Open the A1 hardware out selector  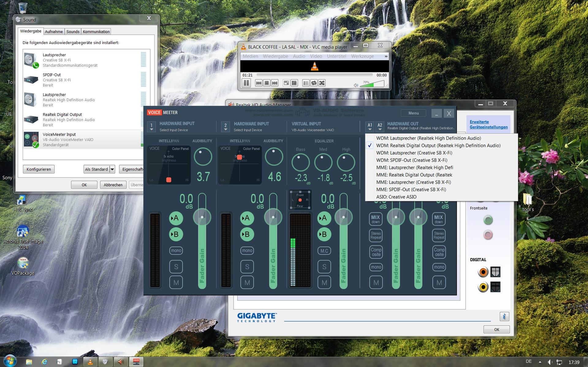pos(370,127)
